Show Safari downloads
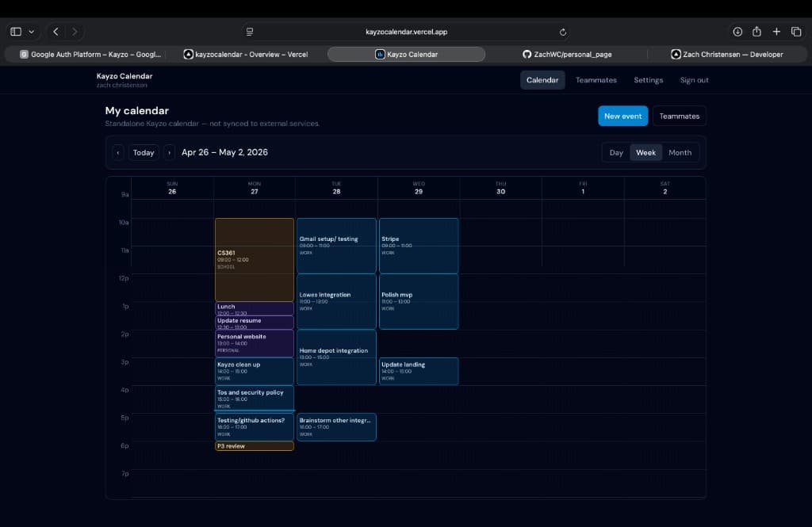812x527 pixels. tap(736, 31)
